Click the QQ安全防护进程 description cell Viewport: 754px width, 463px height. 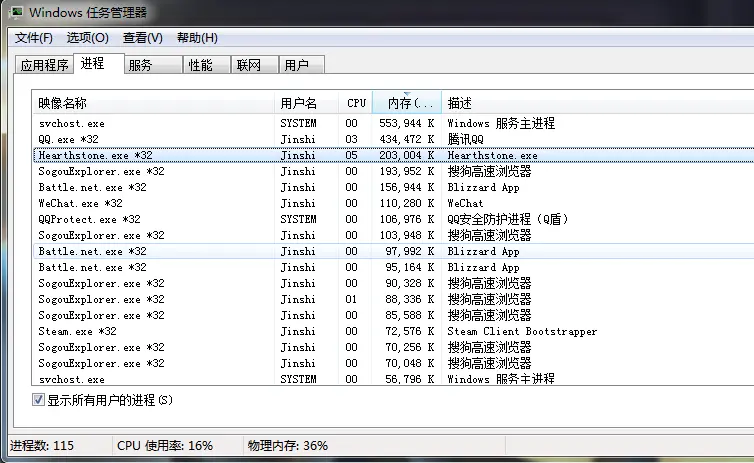click(508, 219)
